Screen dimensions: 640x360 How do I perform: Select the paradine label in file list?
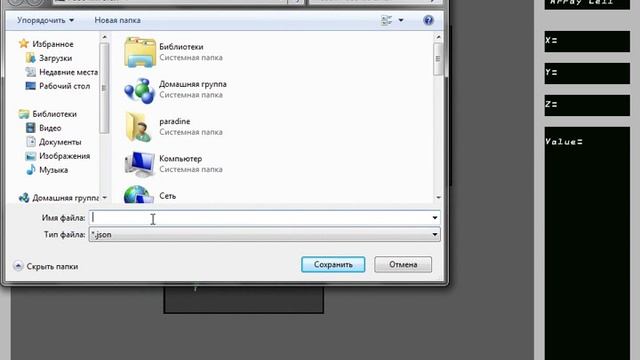tap(175, 121)
